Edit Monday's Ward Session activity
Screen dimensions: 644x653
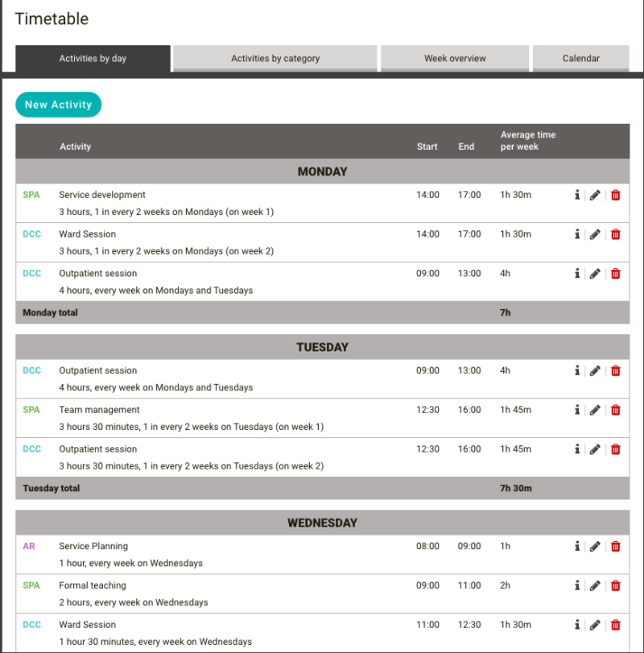(596, 234)
